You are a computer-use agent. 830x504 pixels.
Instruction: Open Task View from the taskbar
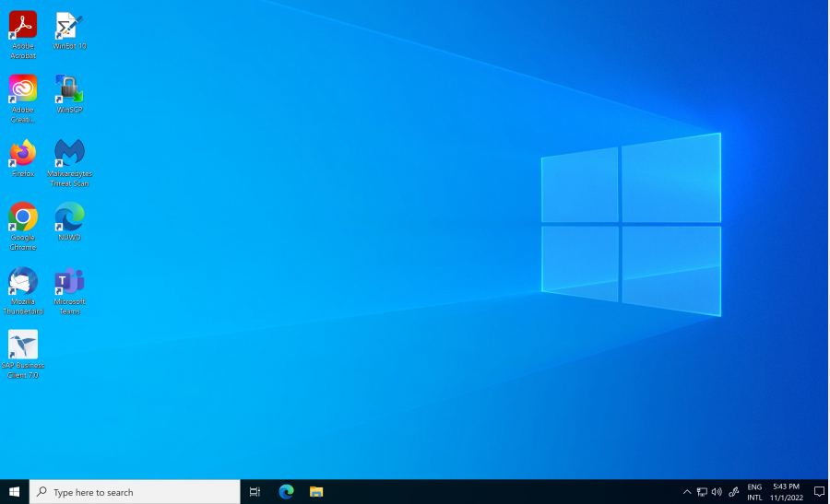(x=255, y=492)
